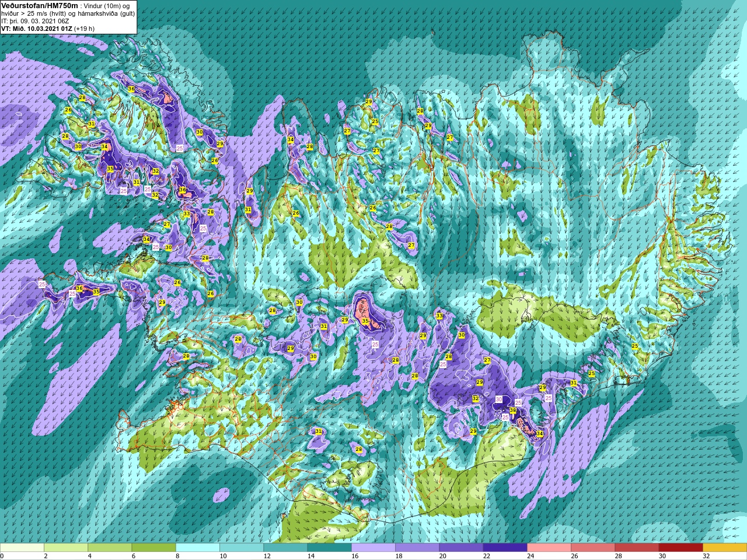The width and height of the screenshot is (747, 560).
Task: Click the 6–8 m/s olive green legend swatch
Action: coord(154,548)
